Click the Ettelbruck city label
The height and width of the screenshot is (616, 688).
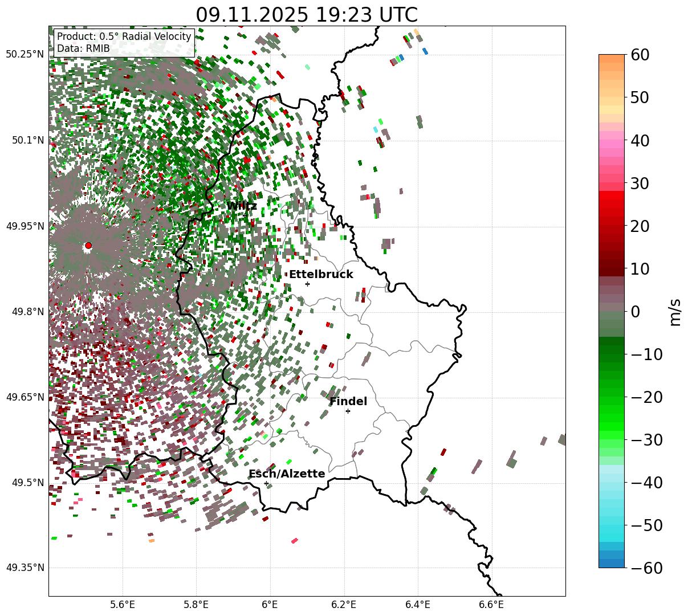321,275
